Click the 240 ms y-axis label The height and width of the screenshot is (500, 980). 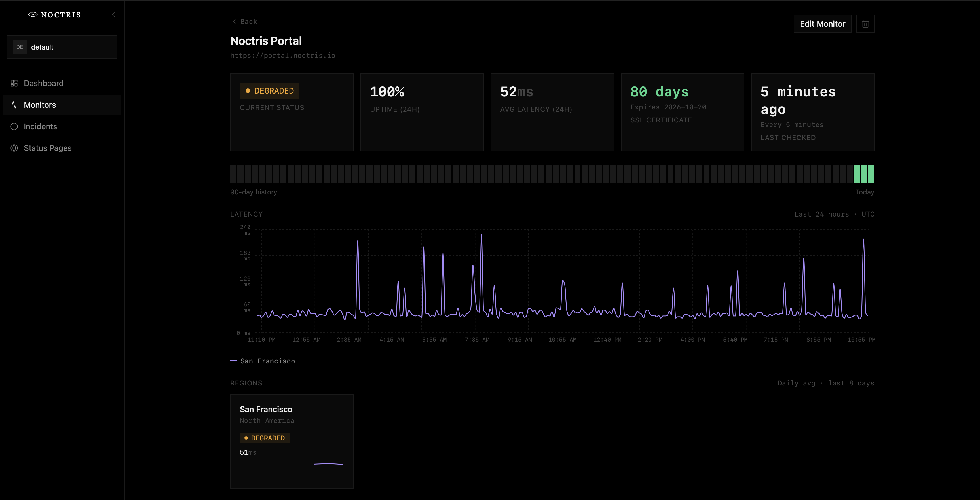245,230
